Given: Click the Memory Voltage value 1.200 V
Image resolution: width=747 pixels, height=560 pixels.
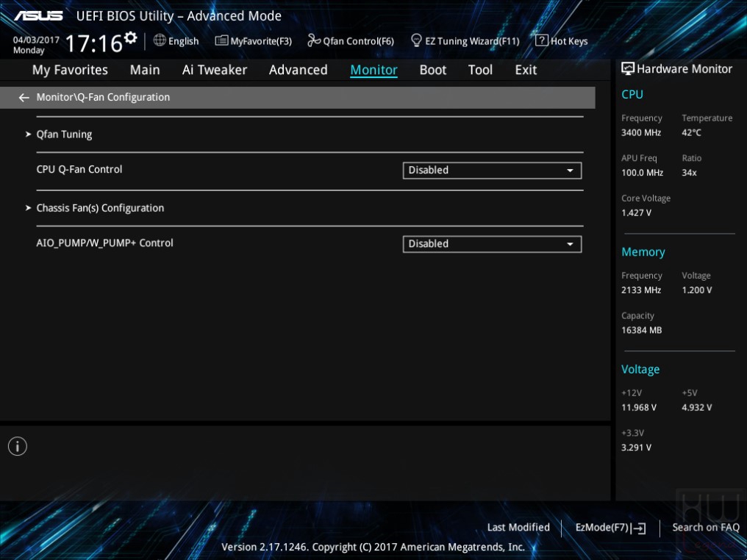Looking at the screenshot, I should coord(697,290).
